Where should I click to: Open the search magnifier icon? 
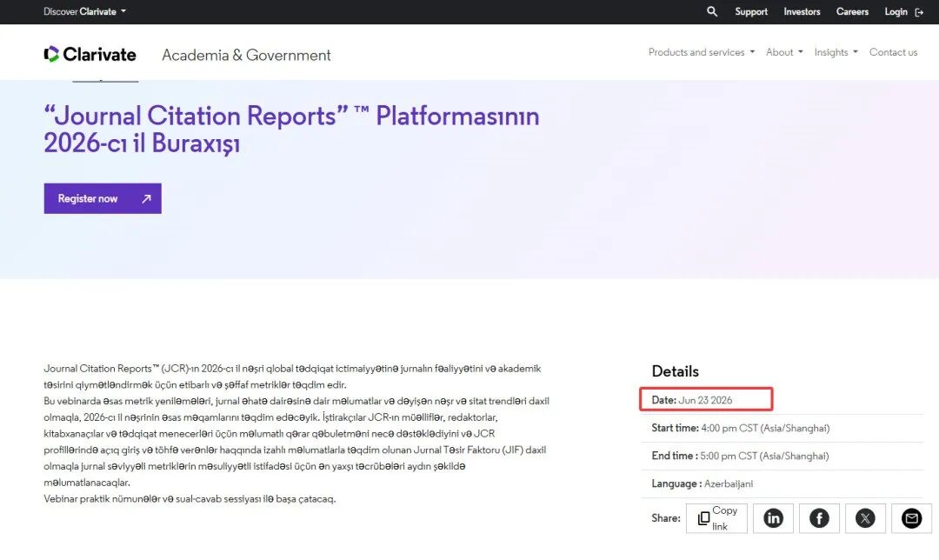pyautogui.click(x=711, y=11)
